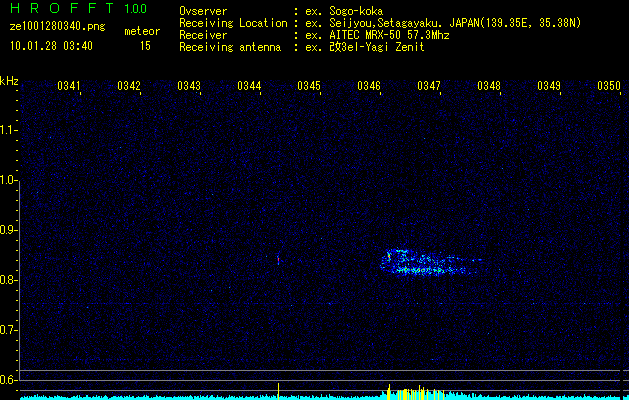Click the 0346 time marker

coord(369,87)
